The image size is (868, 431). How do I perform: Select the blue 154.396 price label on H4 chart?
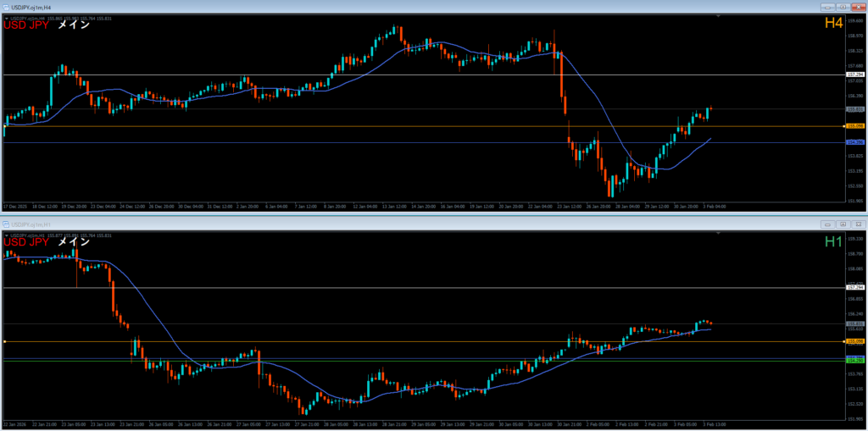point(854,142)
